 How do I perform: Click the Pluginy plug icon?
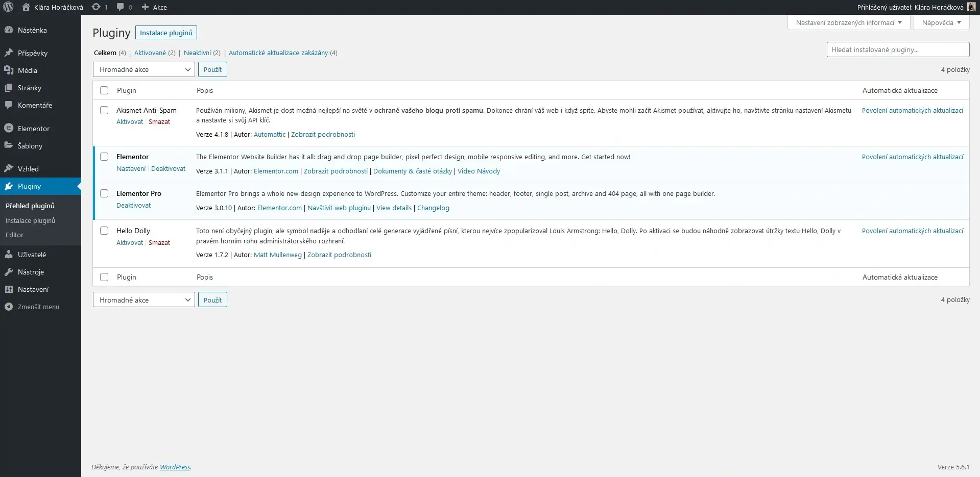pyautogui.click(x=9, y=186)
